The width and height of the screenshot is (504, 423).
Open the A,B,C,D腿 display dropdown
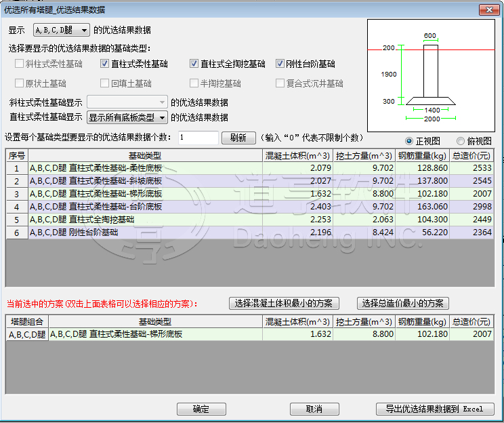(x=62, y=30)
